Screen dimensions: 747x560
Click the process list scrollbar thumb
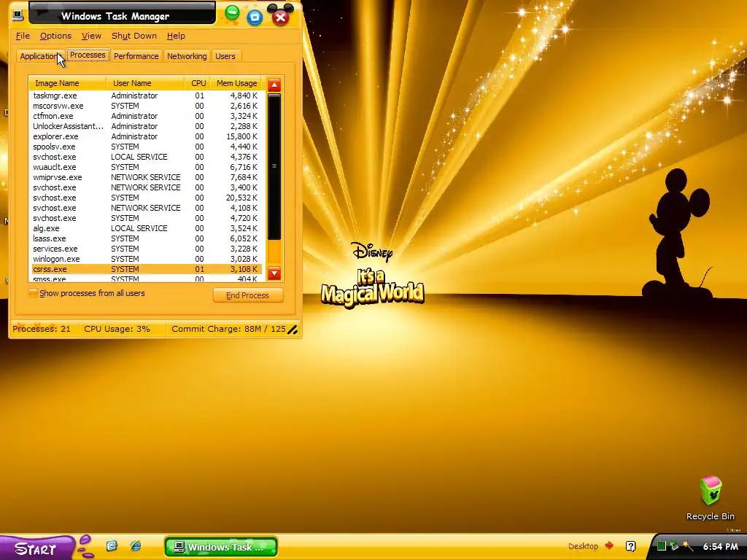click(x=274, y=167)
